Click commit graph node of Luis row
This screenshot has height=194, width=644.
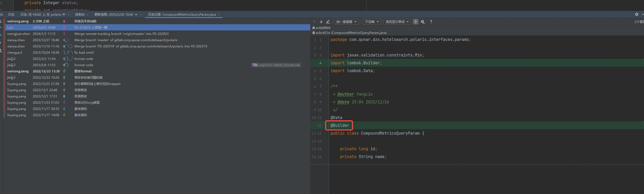click(64, 28)
